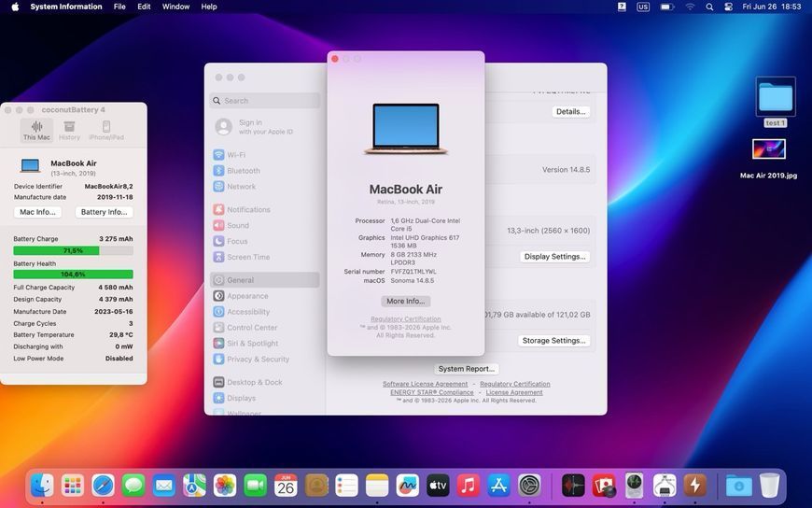Open the Window menu
The width and height of the screenshot is (812, 508).
(x=175, y=7)
